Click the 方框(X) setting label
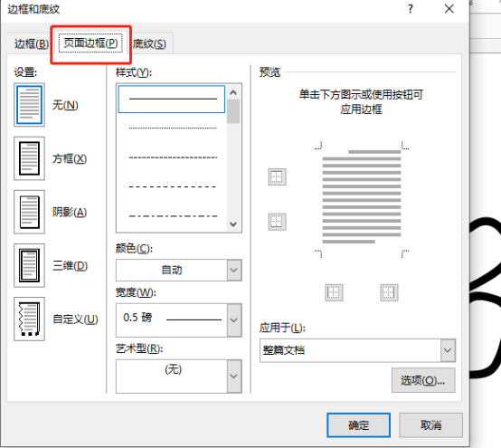 coord(70,158)
